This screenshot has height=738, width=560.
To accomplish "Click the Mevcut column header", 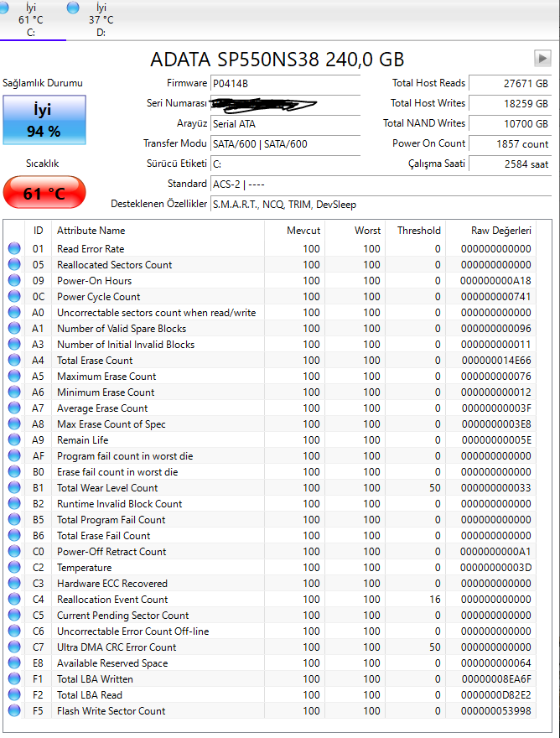I will click(x=294, y=231).
